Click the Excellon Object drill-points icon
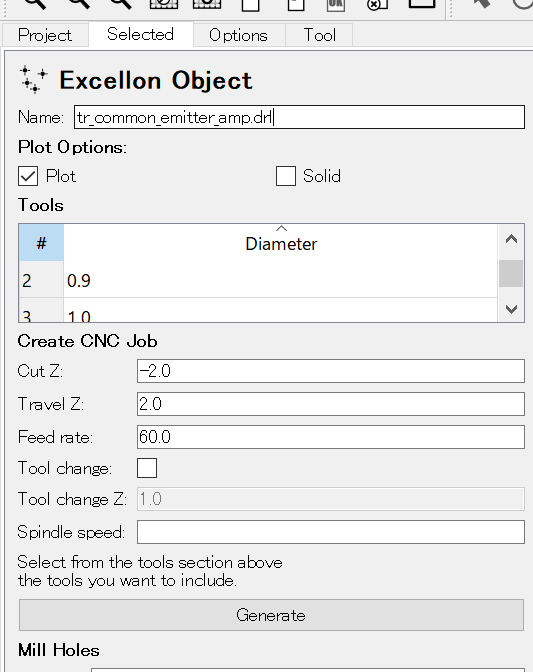Screen dimensions: 533x672 [x=33, y=80]
